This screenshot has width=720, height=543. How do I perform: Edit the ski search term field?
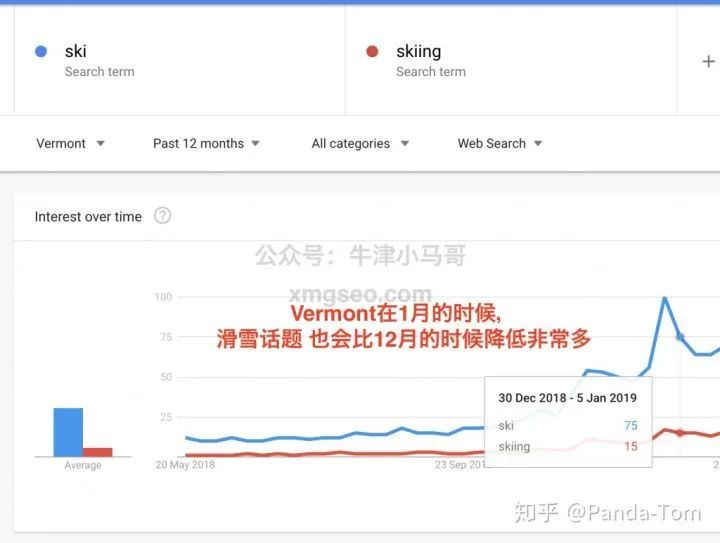point(180,61)
